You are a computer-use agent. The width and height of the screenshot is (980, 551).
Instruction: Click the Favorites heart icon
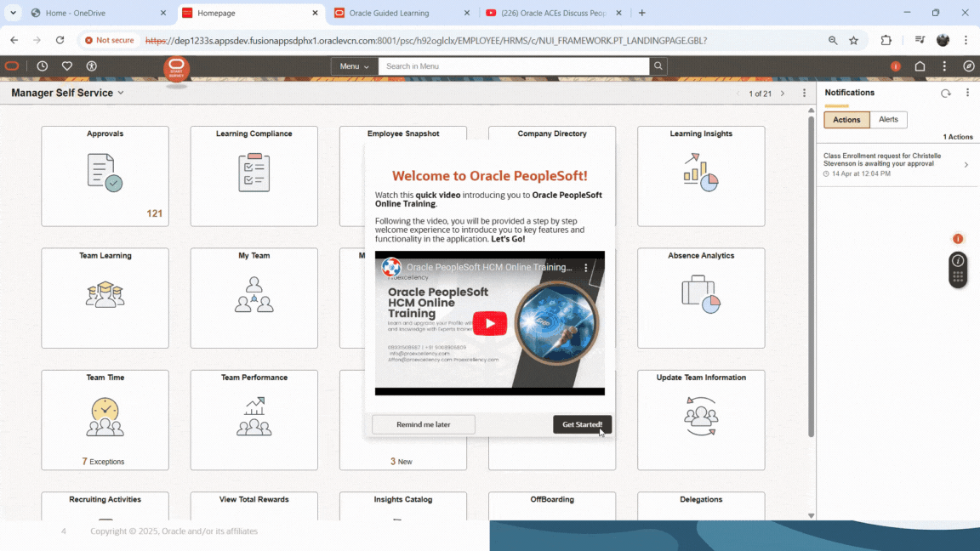tap(67, 66)
